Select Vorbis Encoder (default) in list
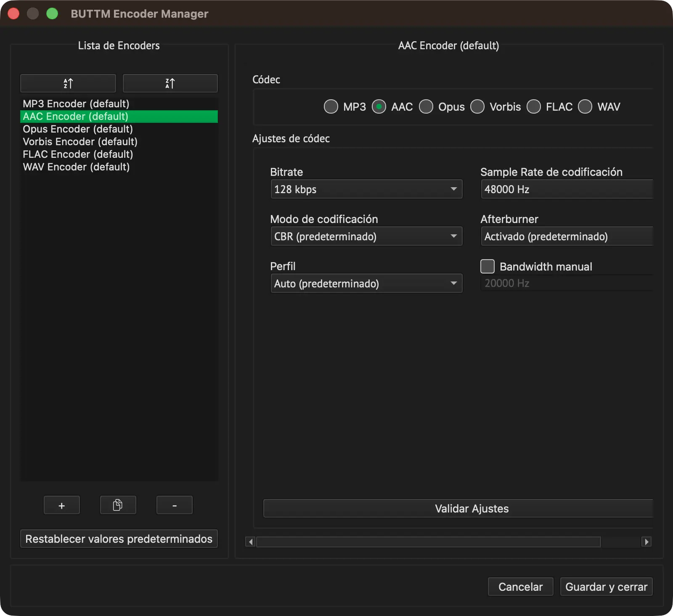673x616 pixels. [x=119, y=142]
